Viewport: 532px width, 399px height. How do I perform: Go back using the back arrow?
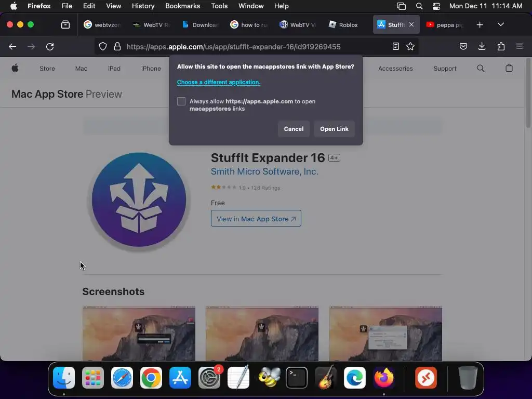12,46
